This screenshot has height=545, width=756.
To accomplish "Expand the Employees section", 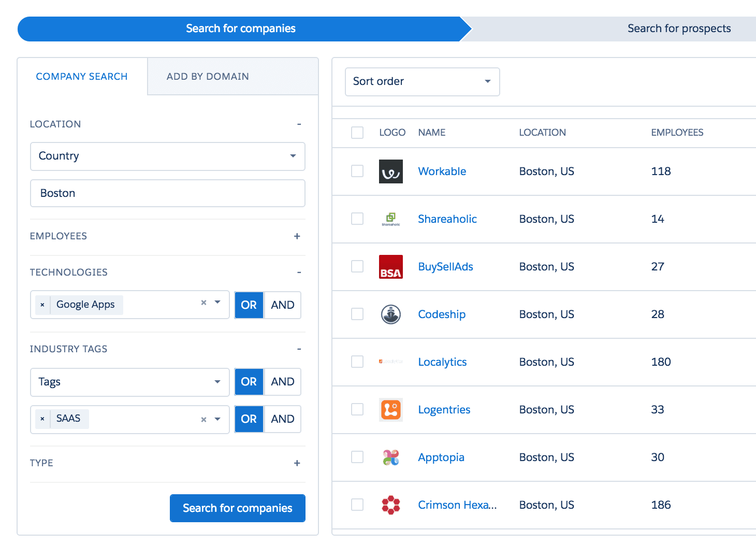I will pos(297,236).
